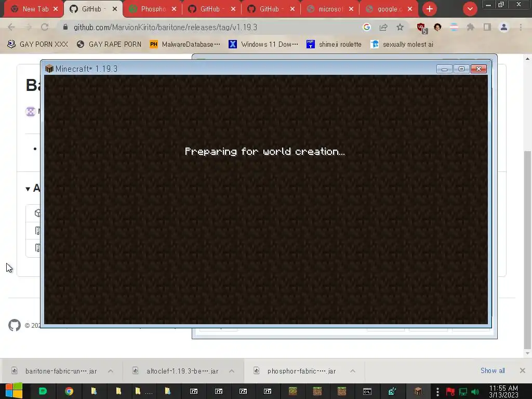
Task: Click the 'Preparing for world creation...' text
Action: pyautogui.click(x=264, y=151)
